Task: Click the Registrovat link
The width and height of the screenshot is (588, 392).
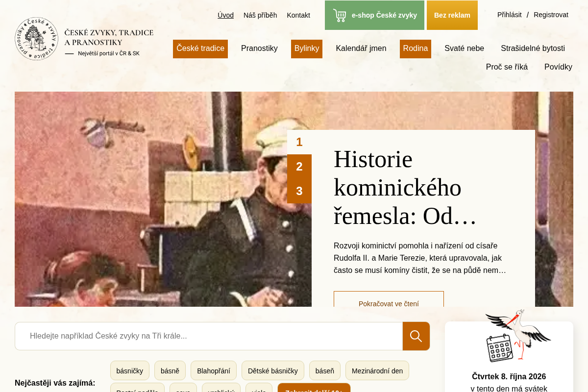Action: tap(551, 15)
